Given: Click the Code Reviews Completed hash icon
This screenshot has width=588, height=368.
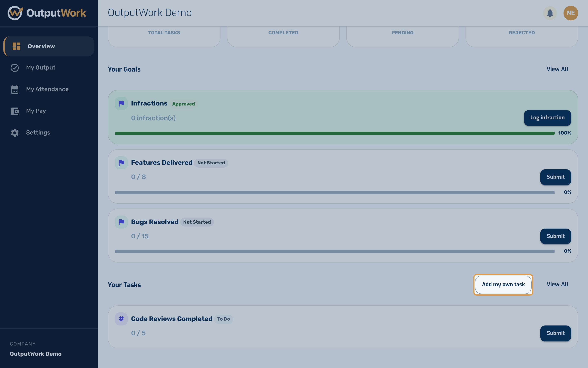Looking at the screenshot, I should click(x=121, y=319).
